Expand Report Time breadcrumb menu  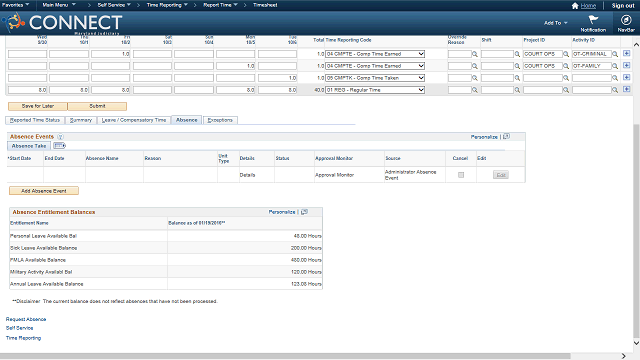[220, 5]
